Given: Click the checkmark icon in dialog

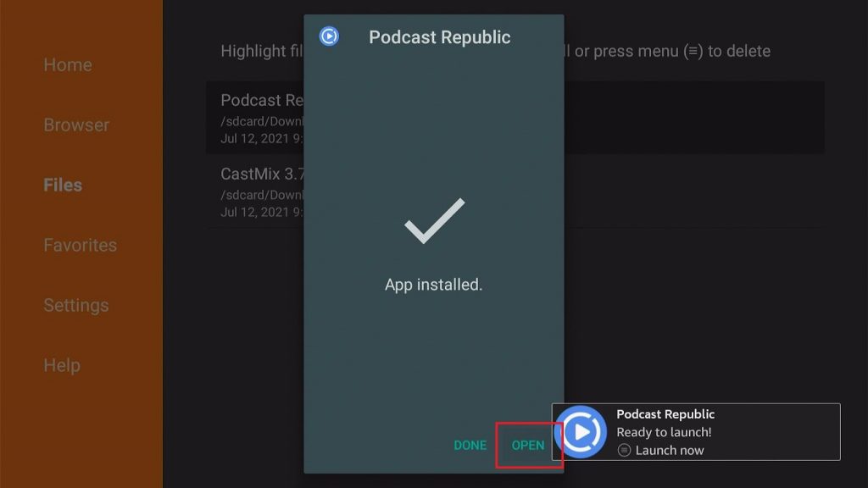Looking at the screenshot, I should [435, 221].
